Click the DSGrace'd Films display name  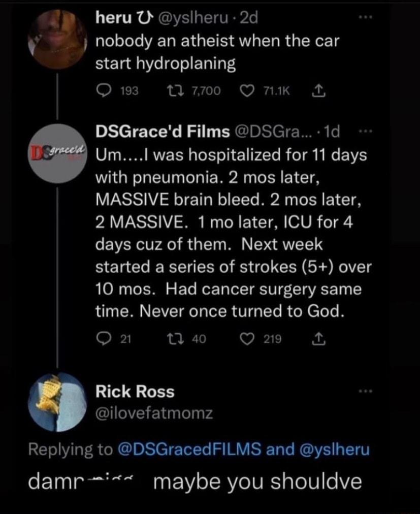163,133
